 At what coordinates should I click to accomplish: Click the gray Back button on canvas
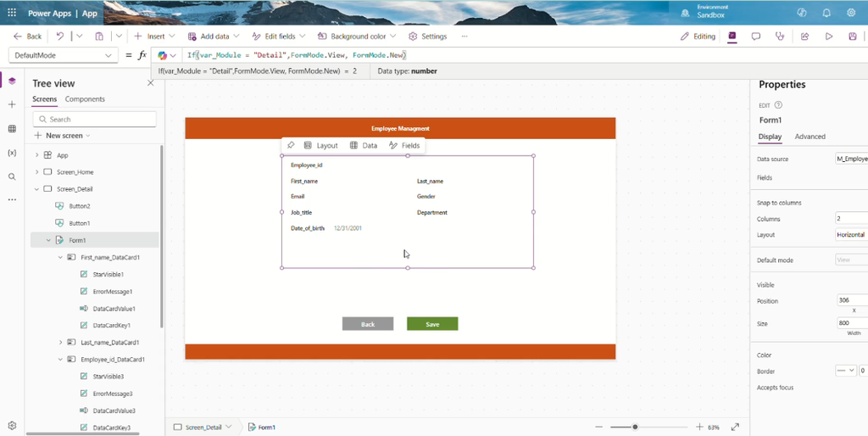[368, 324]
